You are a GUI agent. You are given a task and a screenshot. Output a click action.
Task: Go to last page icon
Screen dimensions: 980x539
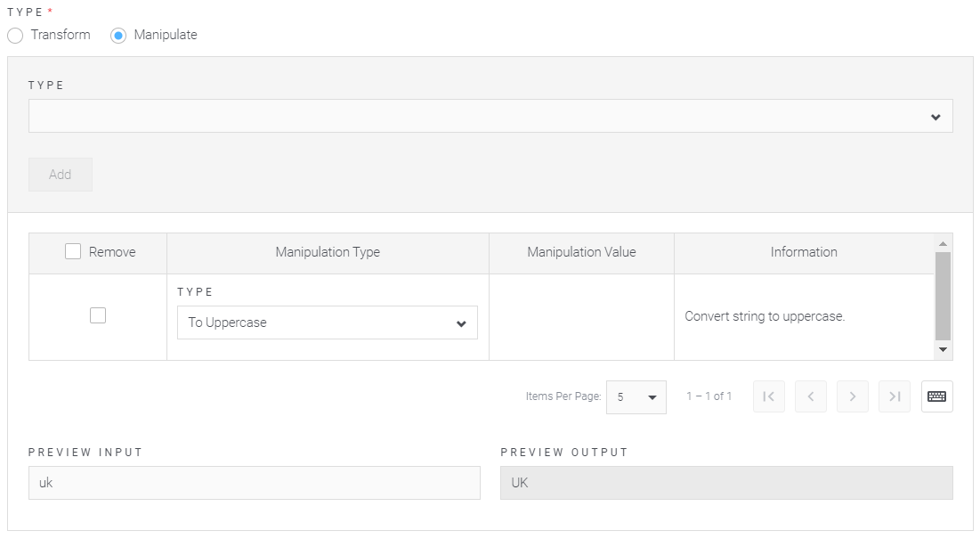(x=895, y=396)
